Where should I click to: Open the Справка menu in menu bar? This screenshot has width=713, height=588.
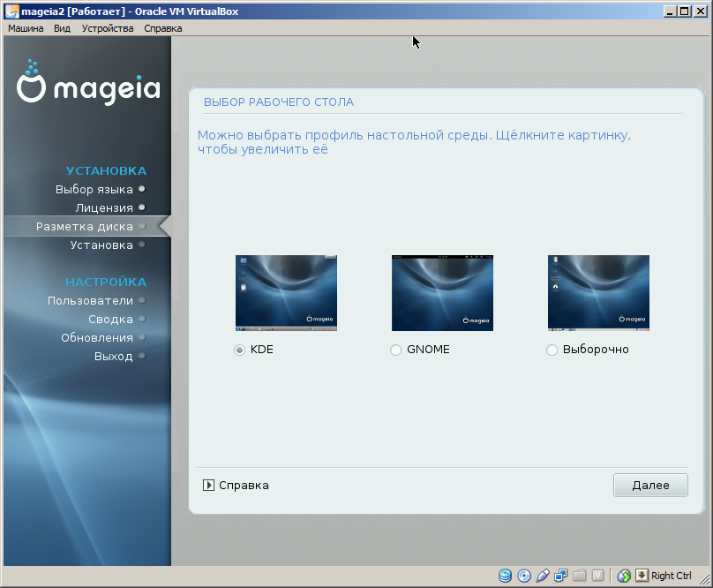click(x=162, y=28)
